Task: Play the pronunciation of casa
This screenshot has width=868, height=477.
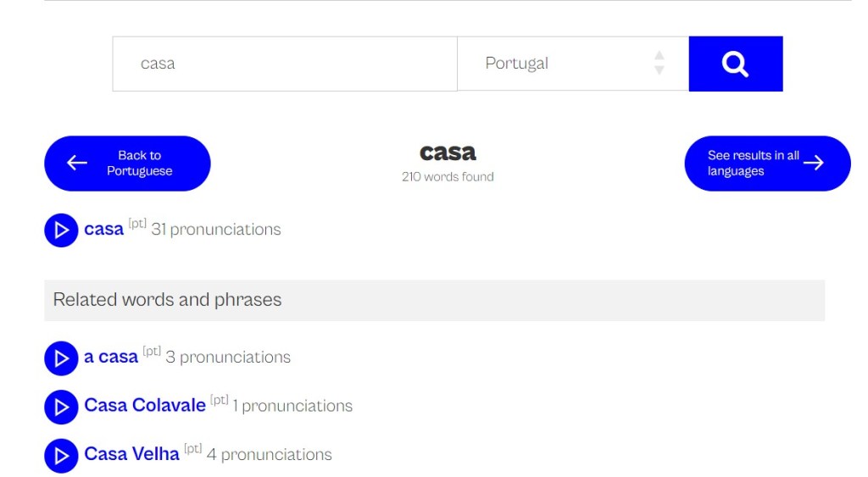Action: 61,230
